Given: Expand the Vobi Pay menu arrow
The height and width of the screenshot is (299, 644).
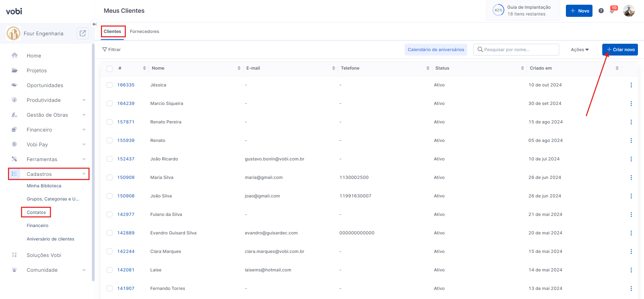Looking at the screenshot, I should (84, 144).
